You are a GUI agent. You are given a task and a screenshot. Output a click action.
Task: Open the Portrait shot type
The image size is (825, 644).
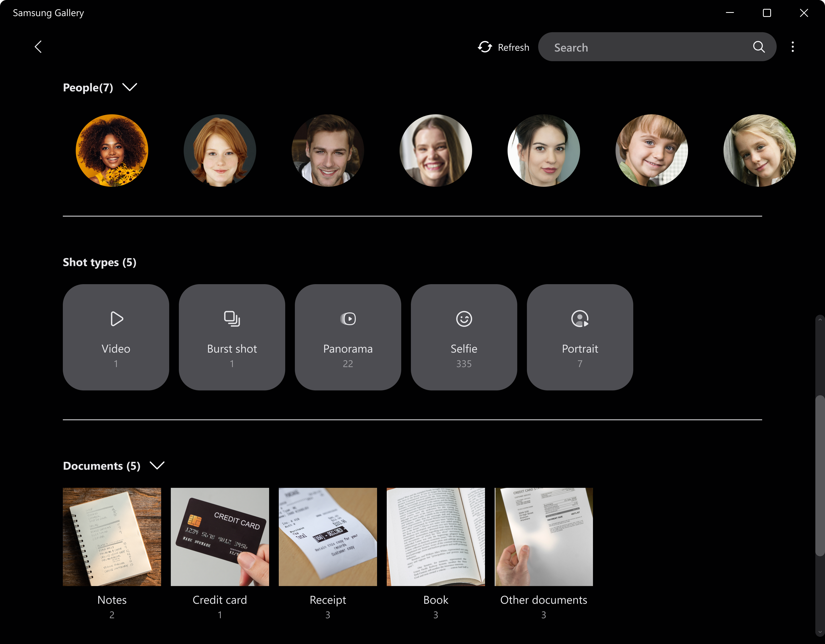tap(580, 337)
